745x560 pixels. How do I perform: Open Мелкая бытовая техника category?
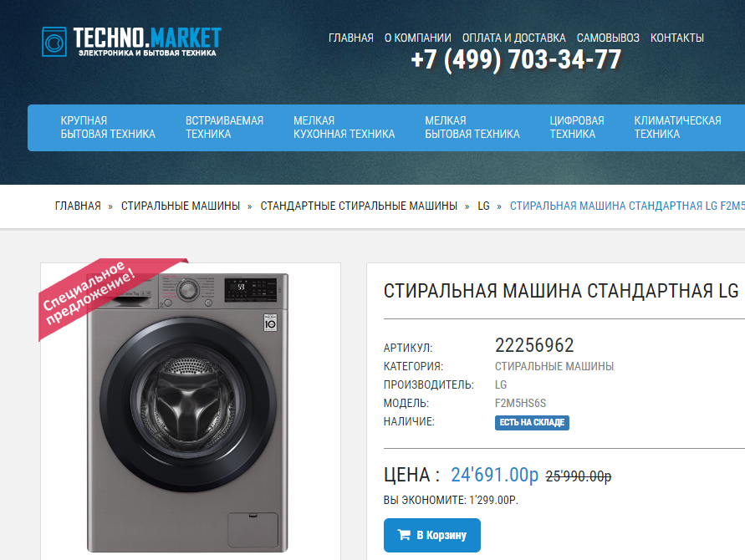click(472, 127)
